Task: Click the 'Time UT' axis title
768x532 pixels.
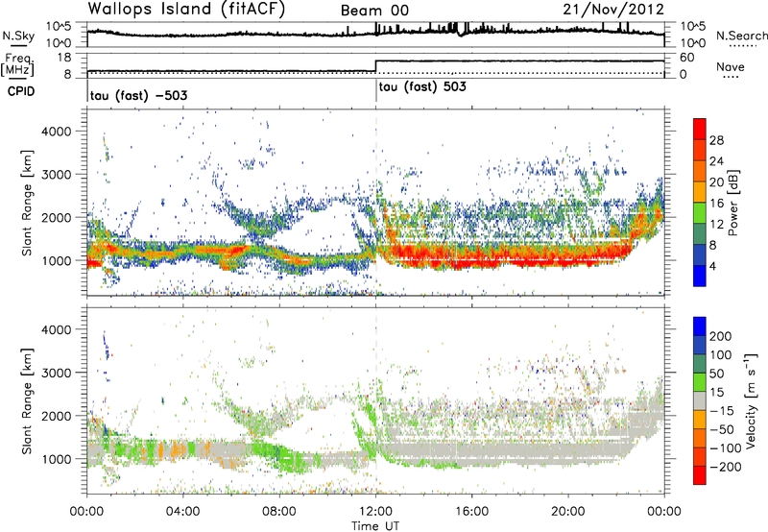Action: coord(375,526)
